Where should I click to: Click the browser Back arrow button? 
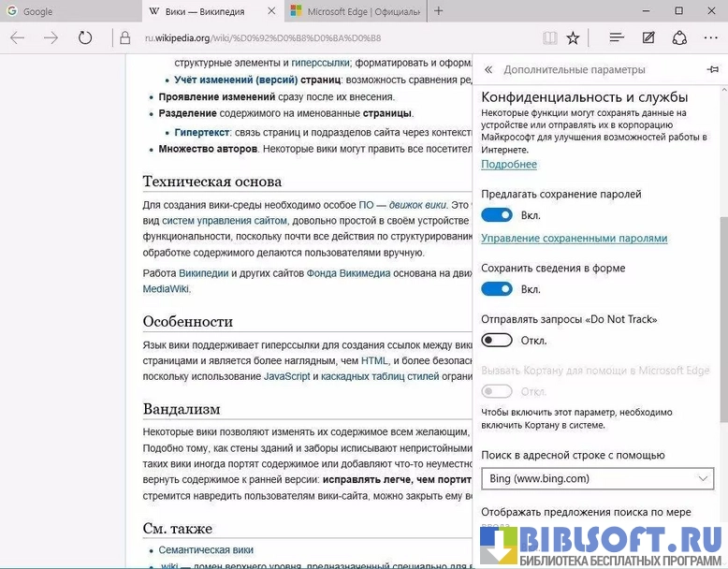coord(18,37)
